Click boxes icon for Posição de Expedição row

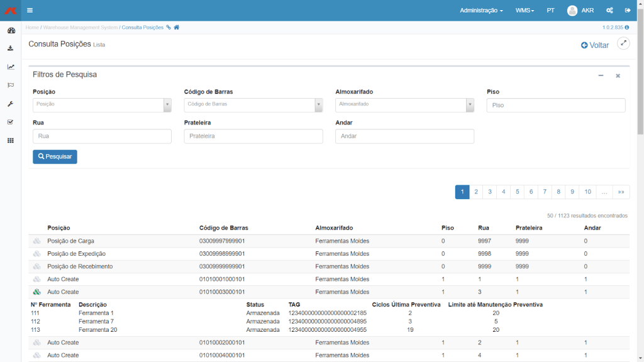(x=37, y=254)
